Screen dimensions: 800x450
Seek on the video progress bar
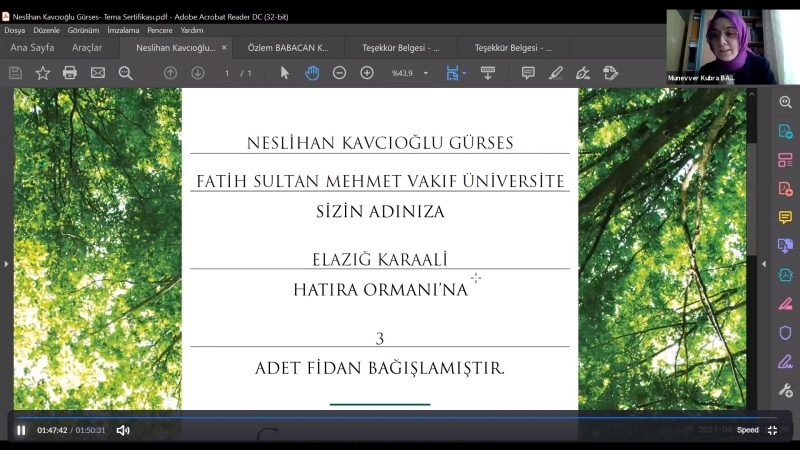[400, 416]
